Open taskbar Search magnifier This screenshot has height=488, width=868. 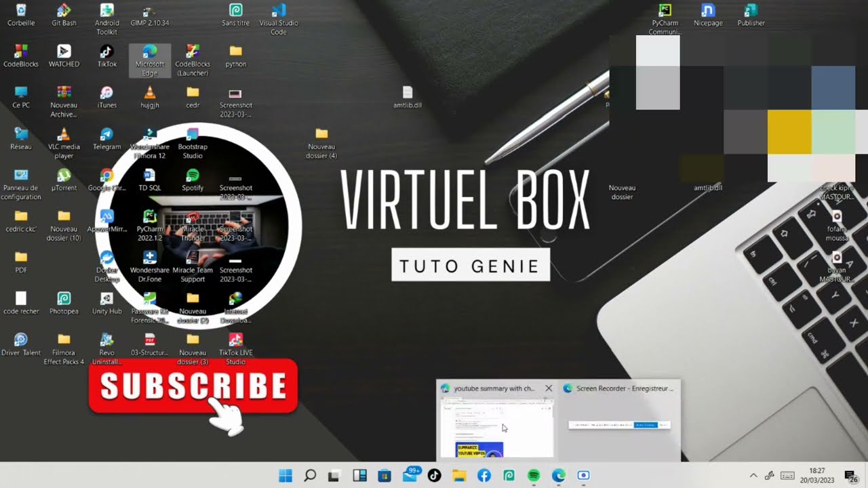(x=310, y=476)
